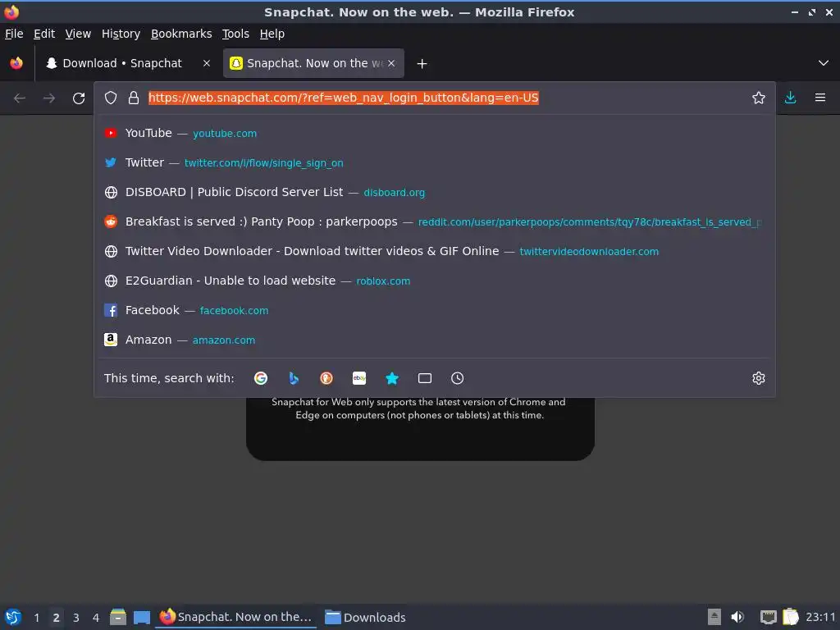Open the Help menu
This screenshot has width=840, height=630.
click(x=272, y=34)
